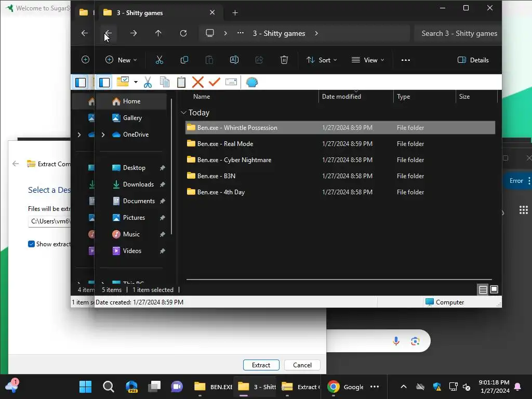The height and width of the screenshot is (399, 532).
Task: Click the Google Lens camera search icon
Action: (x=415, y=341)
